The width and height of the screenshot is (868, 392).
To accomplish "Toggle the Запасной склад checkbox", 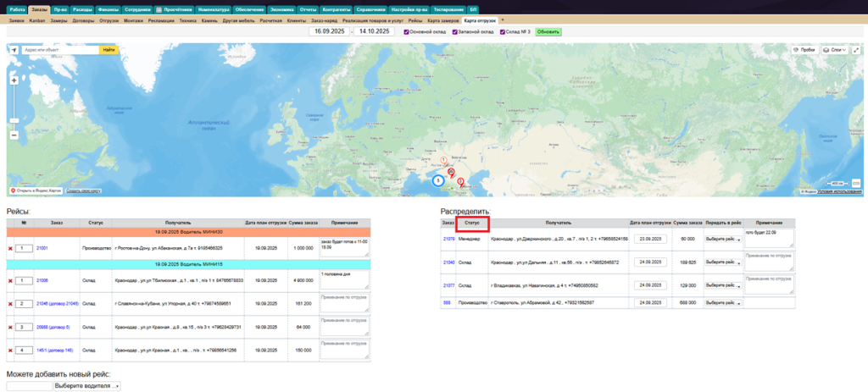I will (454, 31).
